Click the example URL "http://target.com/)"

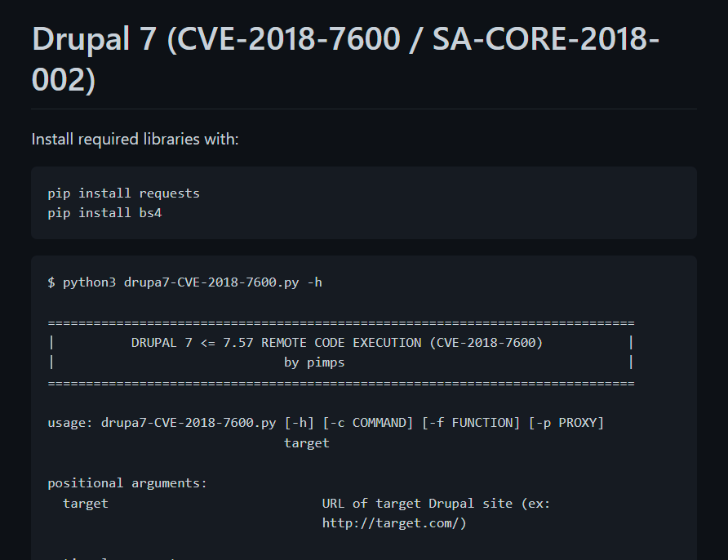point(394,523)
